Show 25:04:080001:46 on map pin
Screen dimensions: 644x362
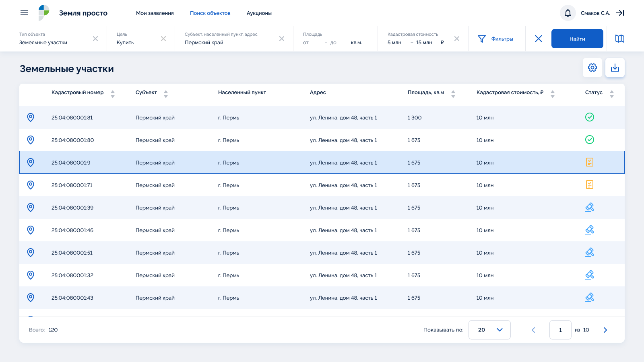coord(31,230)
